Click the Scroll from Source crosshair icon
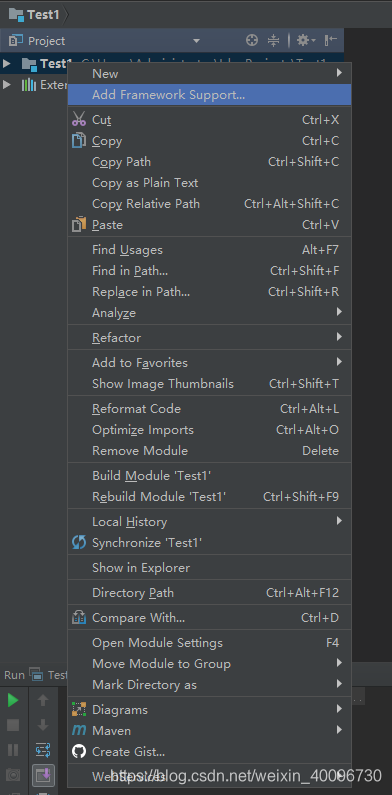The height and width of the screenshot is (795, 392). coord(252,40)
